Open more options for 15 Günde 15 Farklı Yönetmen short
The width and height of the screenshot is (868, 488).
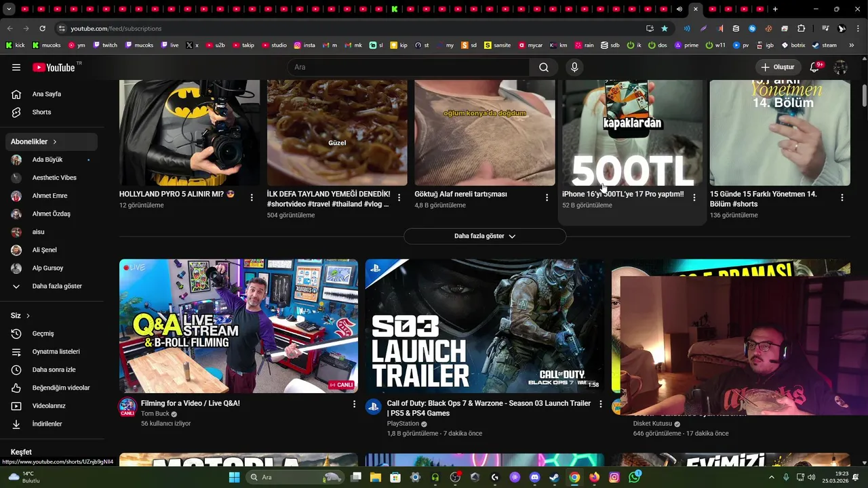842,197
